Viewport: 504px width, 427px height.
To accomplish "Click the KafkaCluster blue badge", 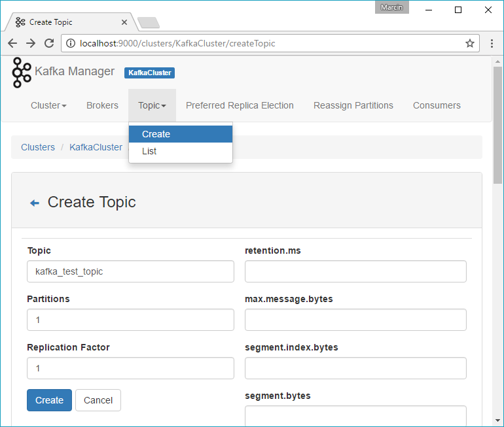I will [x=149, y=73].
